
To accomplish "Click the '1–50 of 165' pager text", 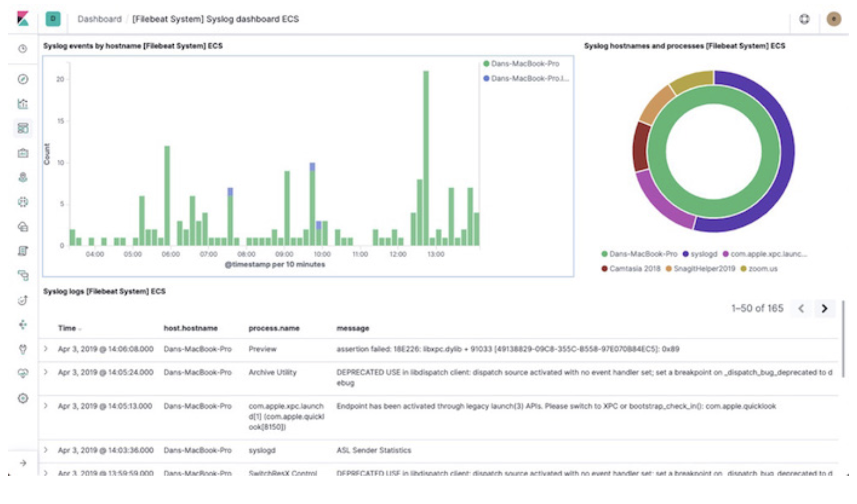I will (757, 309).
